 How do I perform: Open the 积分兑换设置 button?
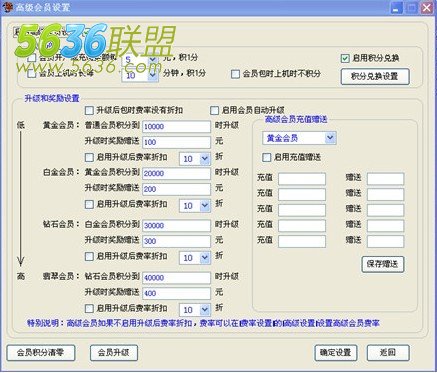[375, 76]
